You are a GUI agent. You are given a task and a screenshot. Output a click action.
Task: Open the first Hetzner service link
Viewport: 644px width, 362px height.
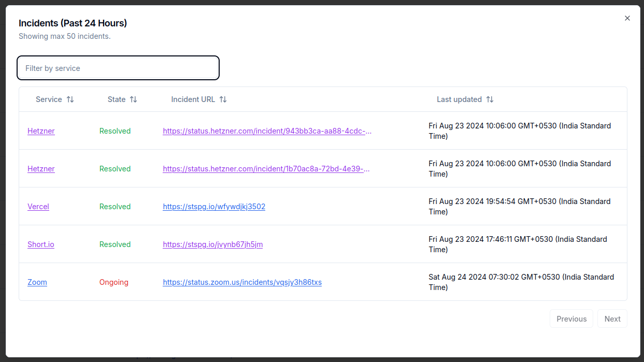[41, 131]
